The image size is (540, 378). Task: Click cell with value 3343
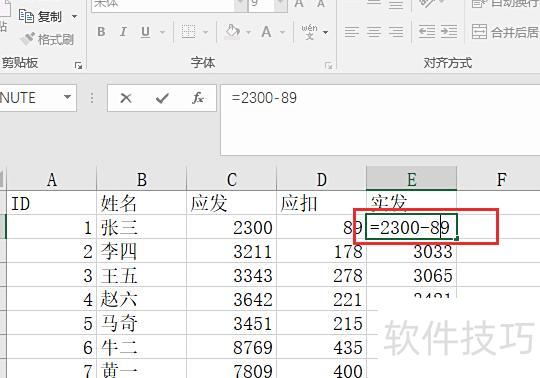point(231,275)
